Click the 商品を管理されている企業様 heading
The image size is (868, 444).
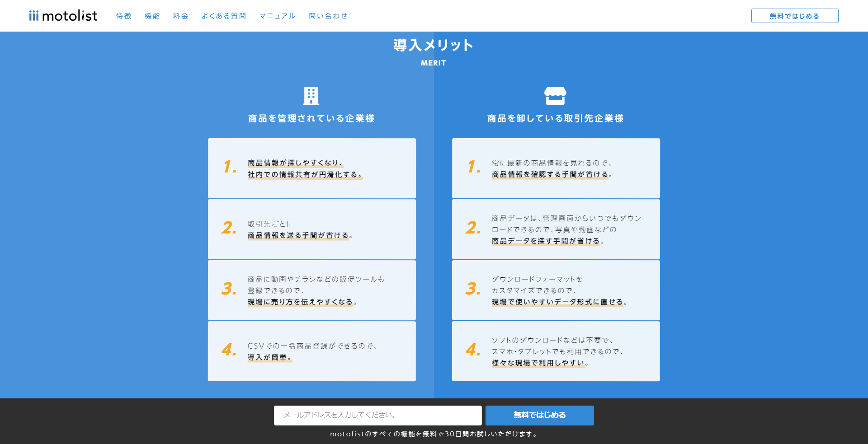311,118
